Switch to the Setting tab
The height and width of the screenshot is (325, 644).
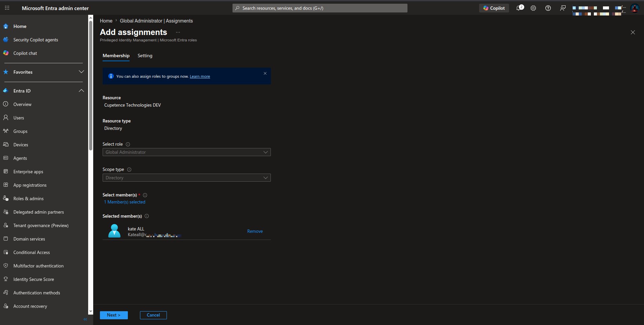pyautogui.click(x=145, y=56)
